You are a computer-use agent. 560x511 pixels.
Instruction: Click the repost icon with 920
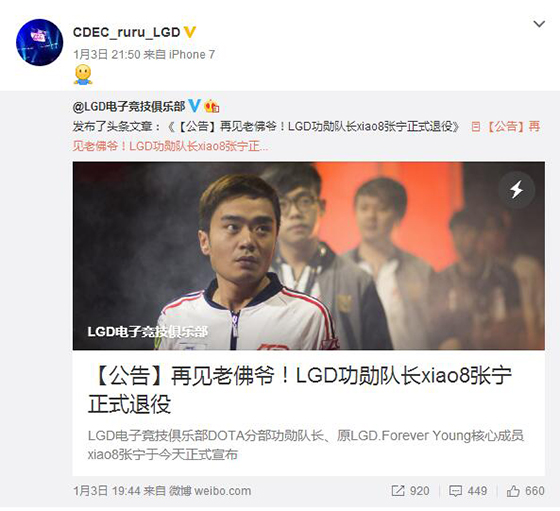click(x=410, y=491)
